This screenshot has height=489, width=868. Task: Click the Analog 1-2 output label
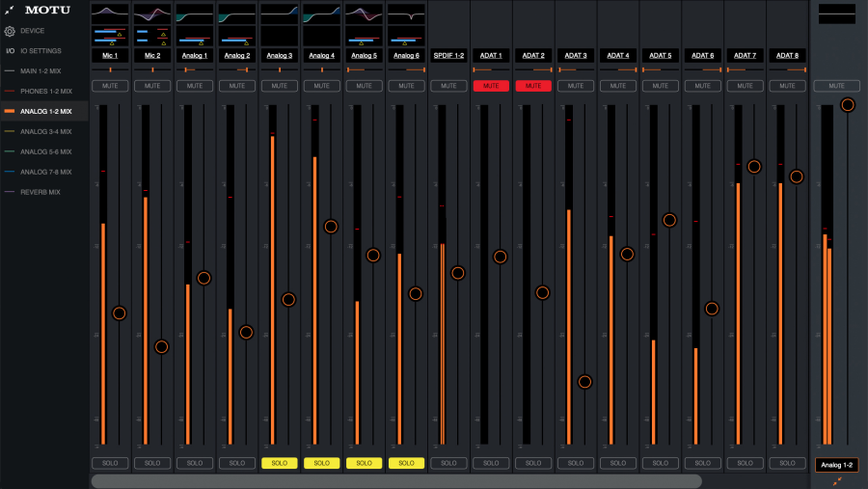click(x=836, y=465)
